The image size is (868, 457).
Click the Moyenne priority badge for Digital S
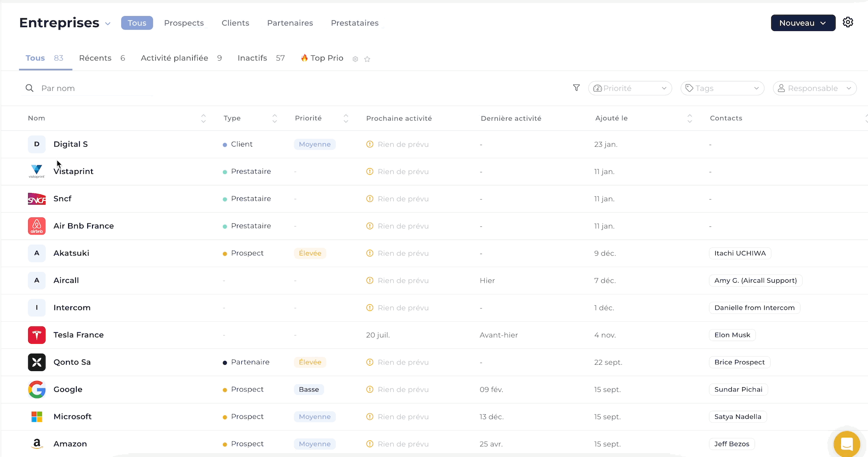click(x=315, y=144)
